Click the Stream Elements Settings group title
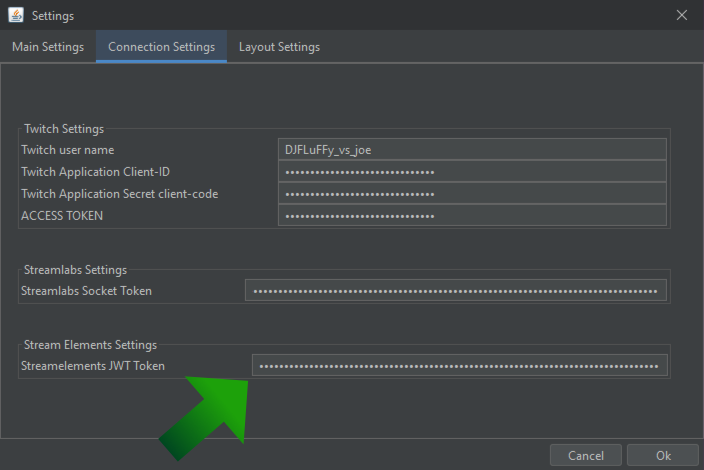The width and height of the screenshot is (704, 470). point(90,345)
